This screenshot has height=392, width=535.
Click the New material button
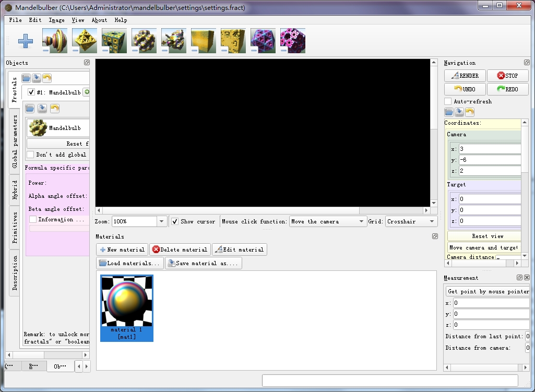click(122, 250)
